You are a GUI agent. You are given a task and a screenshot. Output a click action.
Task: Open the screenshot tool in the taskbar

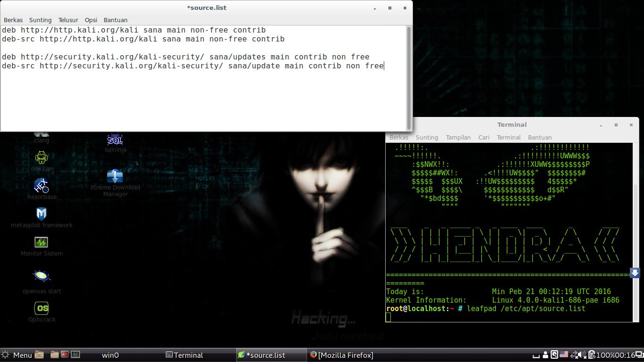click(40, 355)
